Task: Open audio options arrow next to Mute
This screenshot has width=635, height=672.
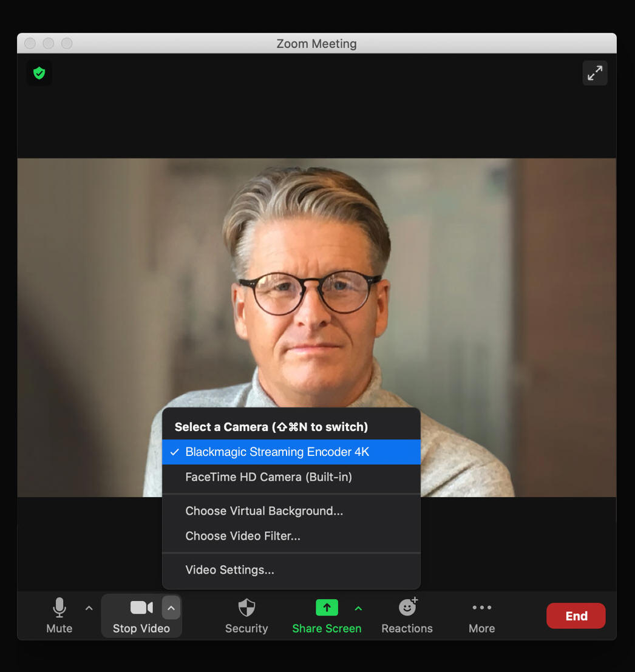Action: pos(89,608)
